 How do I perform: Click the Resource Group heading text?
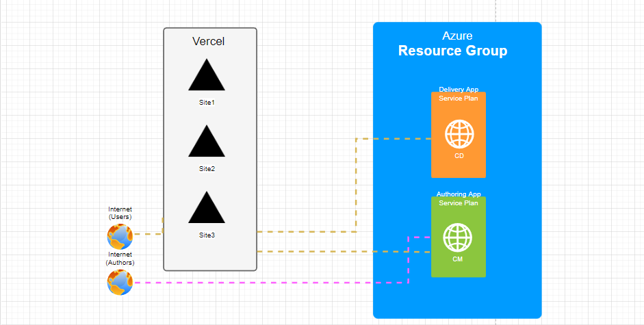point(453,51)
